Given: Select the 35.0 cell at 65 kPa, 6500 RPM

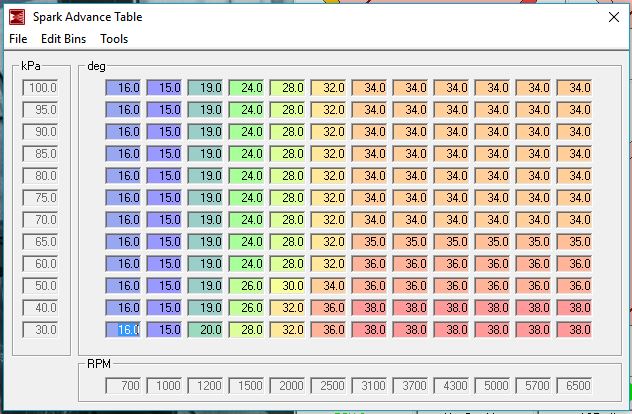Looking at the screenshot, I should tap(574, 241).
